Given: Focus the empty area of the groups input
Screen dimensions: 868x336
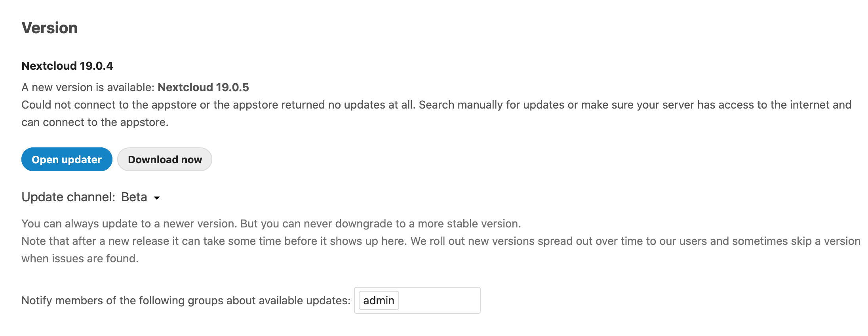Looking at the screenshot, I should [439, 300].
